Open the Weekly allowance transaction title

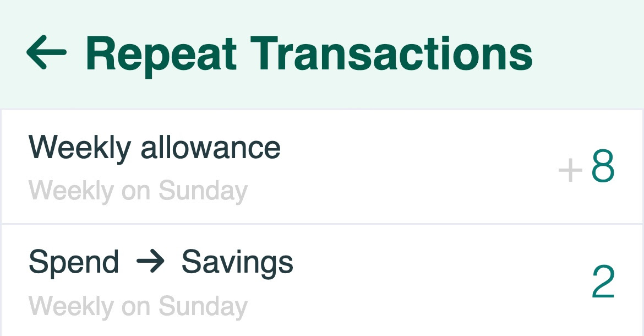tap(154, 147)
